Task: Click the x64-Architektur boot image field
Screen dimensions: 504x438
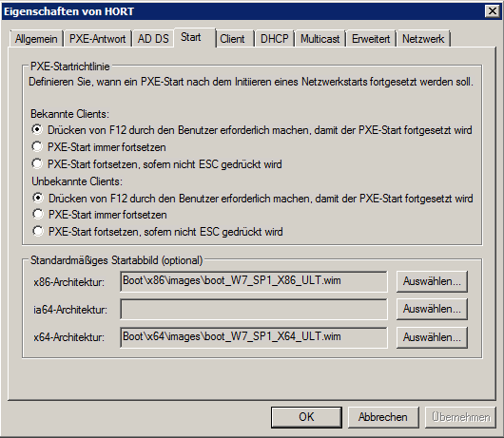Action: pyautogui.click(x=254, y=337)
